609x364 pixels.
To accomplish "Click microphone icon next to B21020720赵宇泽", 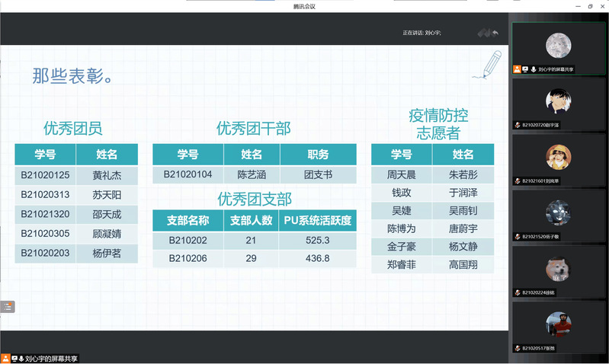I will pos(518,124).
